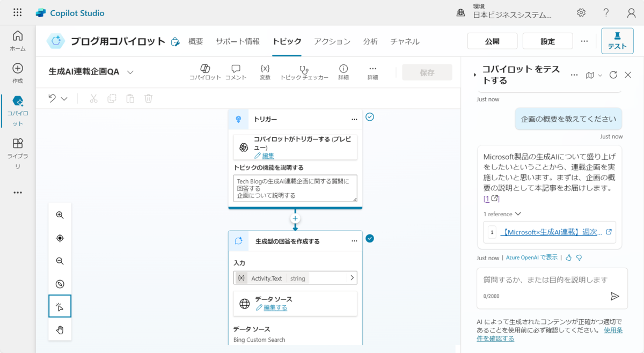Click the トピックの機能を説明する text area
Image resolution: width=644 pixels, height=353 pixels.
pos(295,188)
